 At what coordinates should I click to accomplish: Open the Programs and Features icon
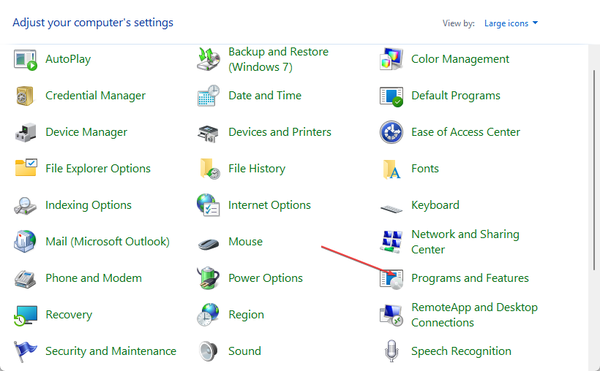(x=391, y=279)
